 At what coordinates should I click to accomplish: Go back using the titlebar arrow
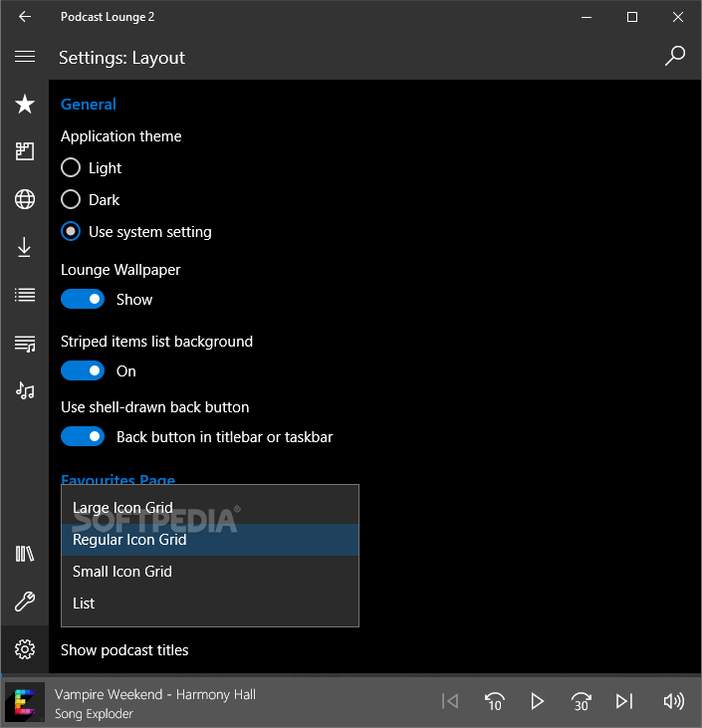[x=25, y=17]
